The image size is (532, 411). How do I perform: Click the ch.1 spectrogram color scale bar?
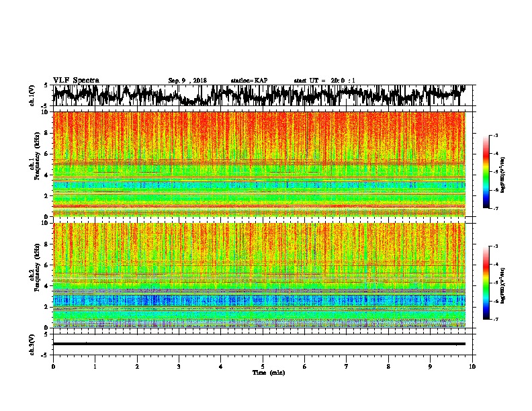486,172
